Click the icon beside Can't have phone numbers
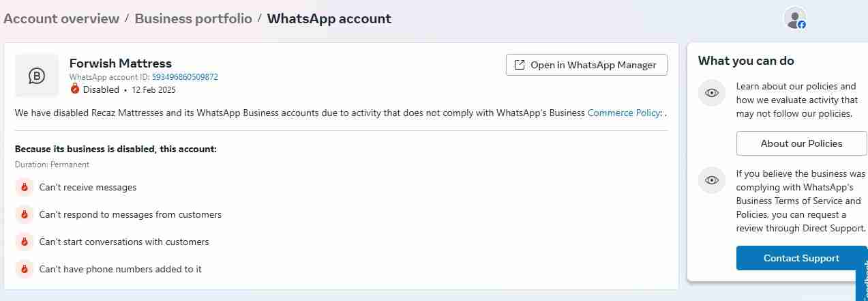The image size is (868, 301). click(24, 269)
